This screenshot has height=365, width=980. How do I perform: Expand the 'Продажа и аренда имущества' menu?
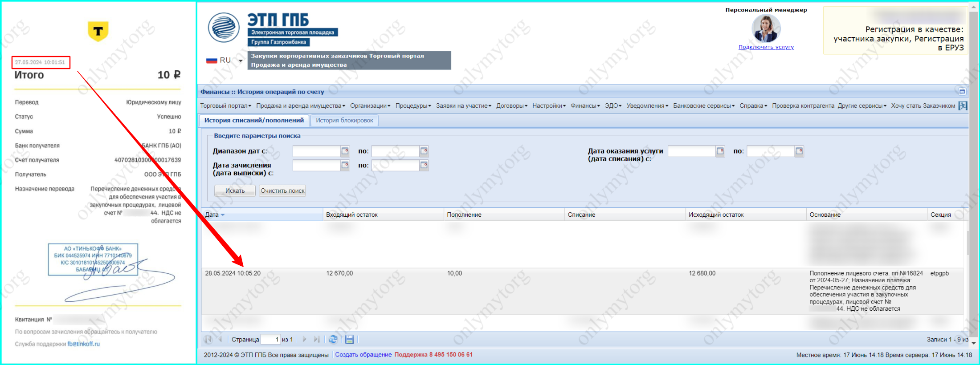point(301,106)
